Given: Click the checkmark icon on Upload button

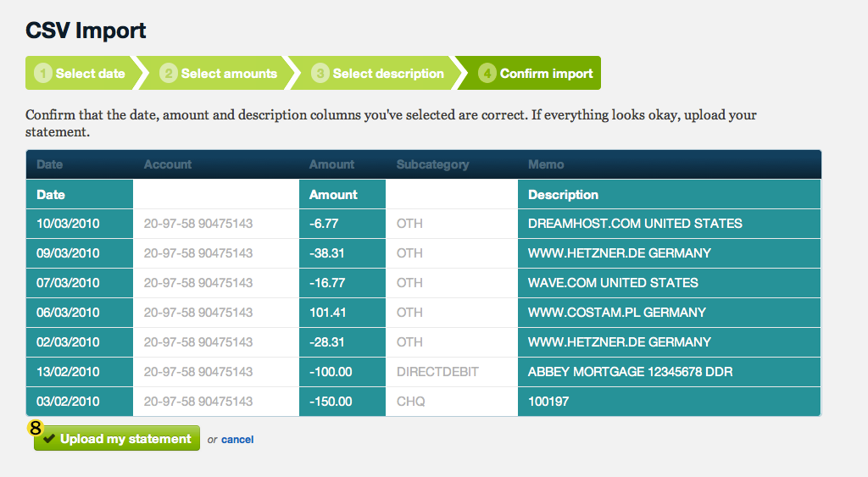Looking at the screenshot, I should [49, 439].
